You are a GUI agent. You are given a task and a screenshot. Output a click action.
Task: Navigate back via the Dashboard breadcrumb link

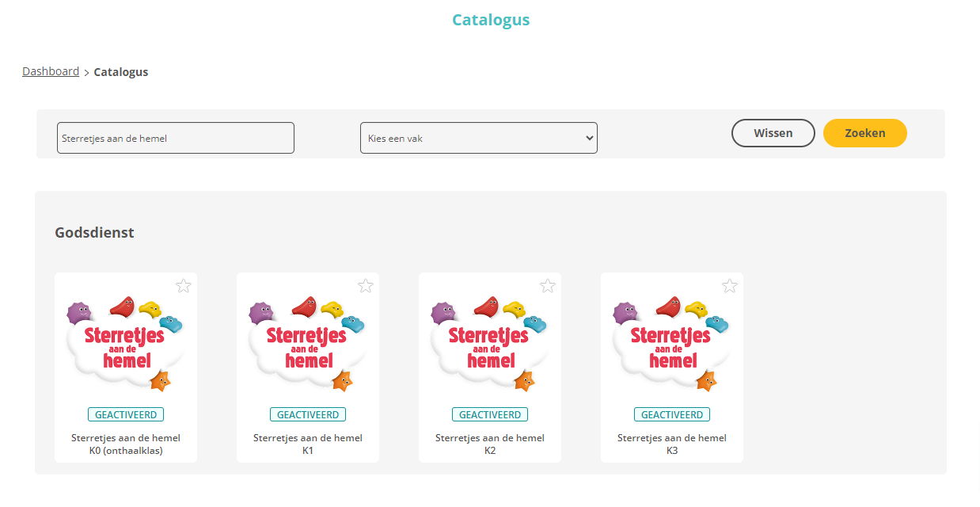tap(51, 71)
